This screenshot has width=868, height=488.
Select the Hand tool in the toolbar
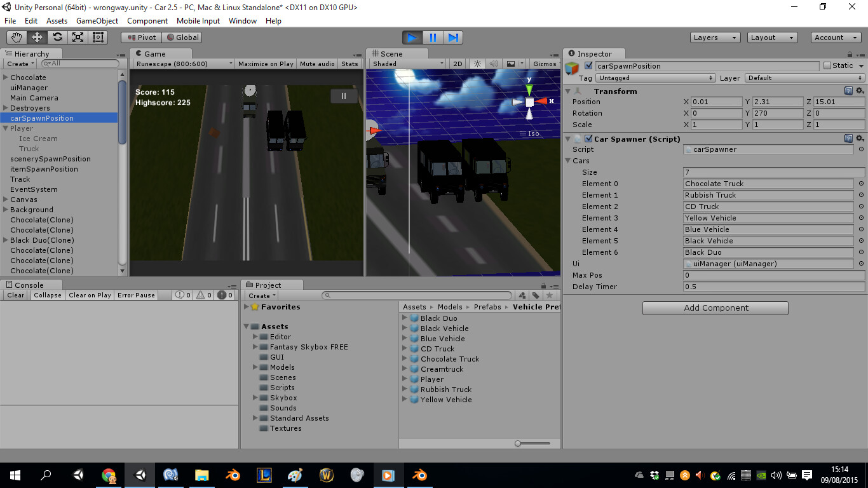click(x=18, y=37)
